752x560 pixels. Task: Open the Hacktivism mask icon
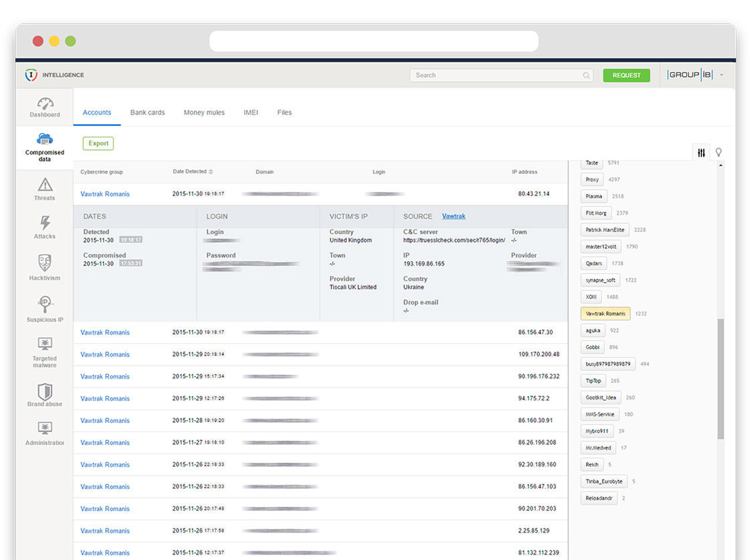[x=45, y=263]
